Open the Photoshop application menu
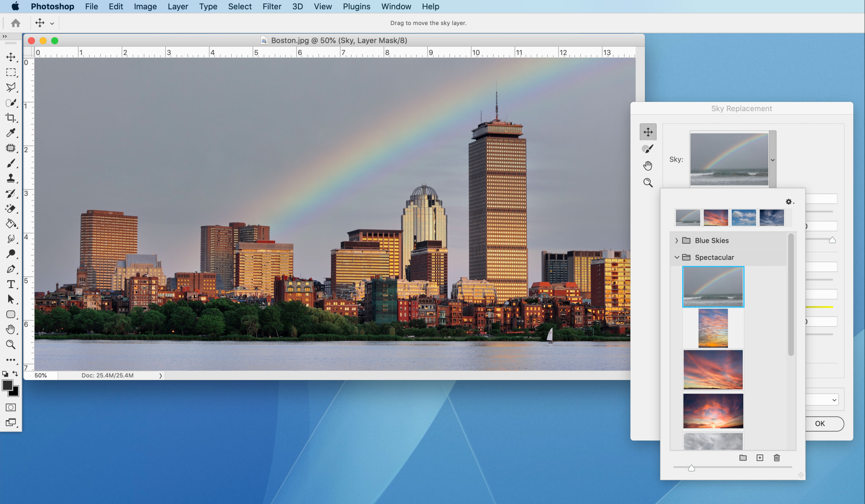Viewport: 865px width, 504px height. click(x=52, y=6)
